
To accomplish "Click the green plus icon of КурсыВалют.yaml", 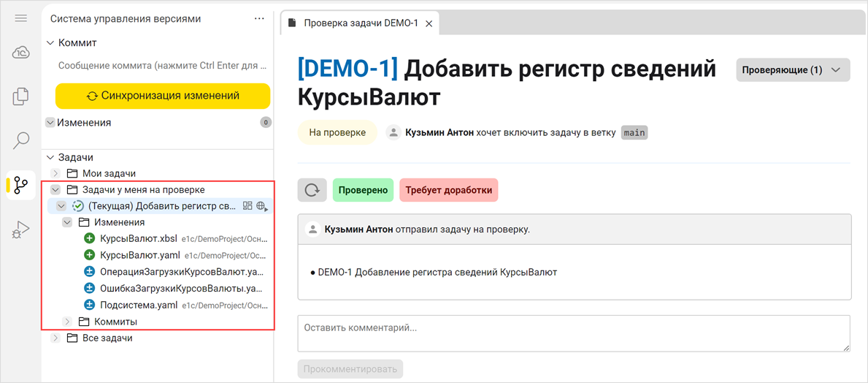I will [89, 256].
